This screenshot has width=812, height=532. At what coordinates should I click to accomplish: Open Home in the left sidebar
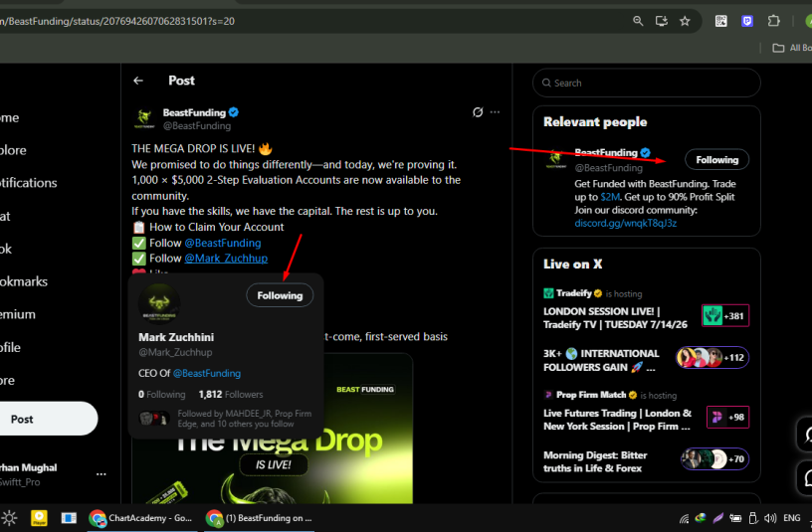[10, 117]
